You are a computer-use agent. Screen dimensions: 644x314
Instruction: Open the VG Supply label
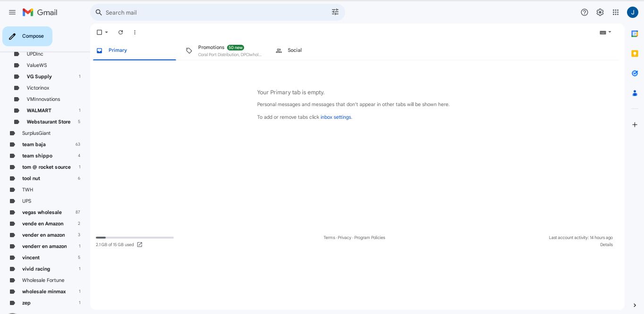39,76
